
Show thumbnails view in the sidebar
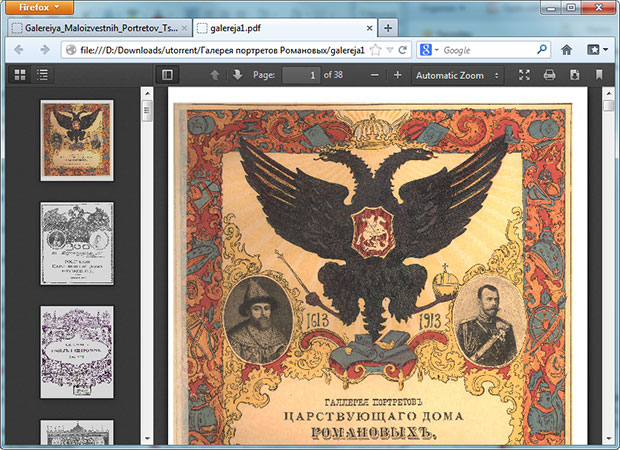[20, 75]
